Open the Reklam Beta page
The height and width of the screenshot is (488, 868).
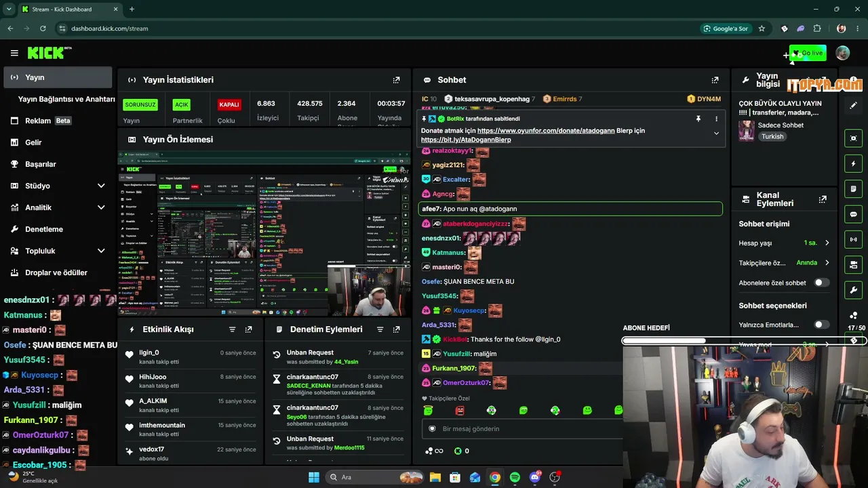pyautogui.click(x=58, y=121)
